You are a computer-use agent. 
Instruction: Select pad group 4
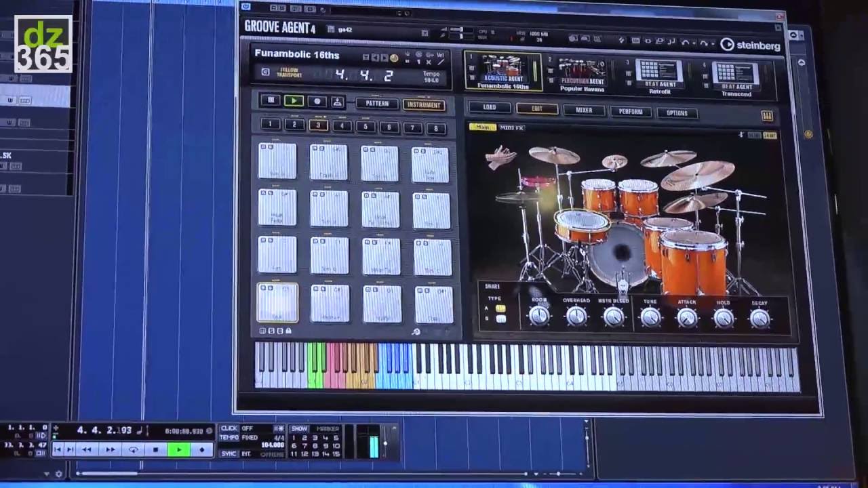tap(342, 126)
